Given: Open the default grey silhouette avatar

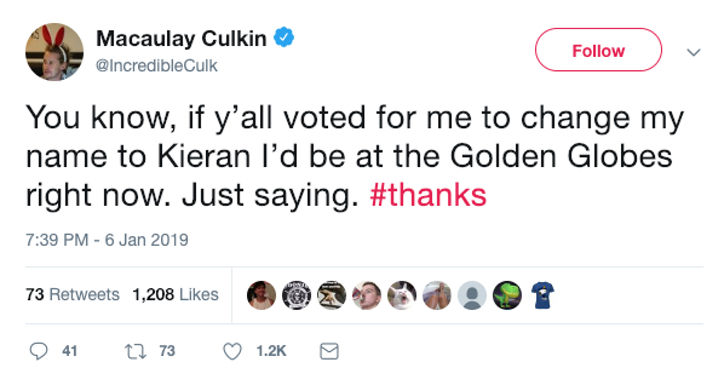Looking at the screenshot, I should pyautogui.click(x=472, y=295).
